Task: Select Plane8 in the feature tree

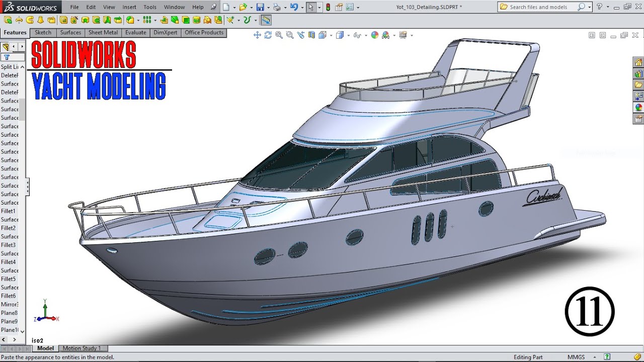Action: [9, 313]
